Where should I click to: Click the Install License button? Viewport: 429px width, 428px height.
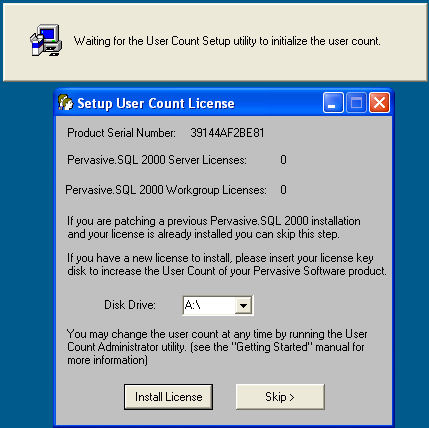[168, 397]
